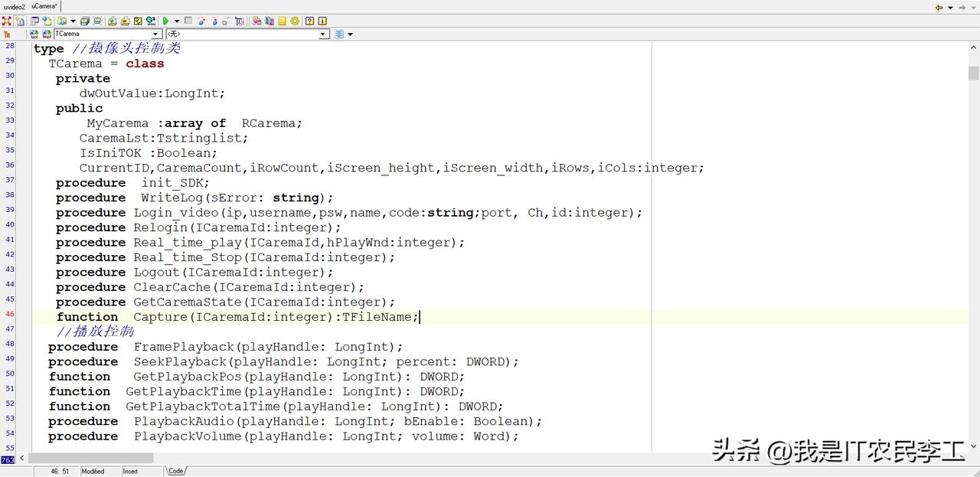The width and height of the screenshot is (980, 477).
Task: Switch to the uvideo2 tab
Action: 15,6
